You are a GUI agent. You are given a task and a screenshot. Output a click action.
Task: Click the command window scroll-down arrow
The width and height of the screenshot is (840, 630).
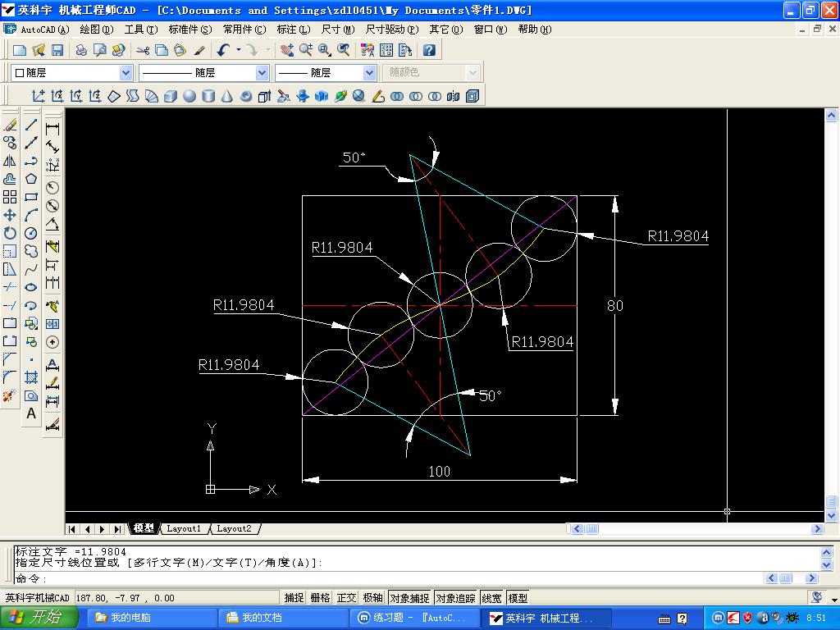(x=827, y=564)
